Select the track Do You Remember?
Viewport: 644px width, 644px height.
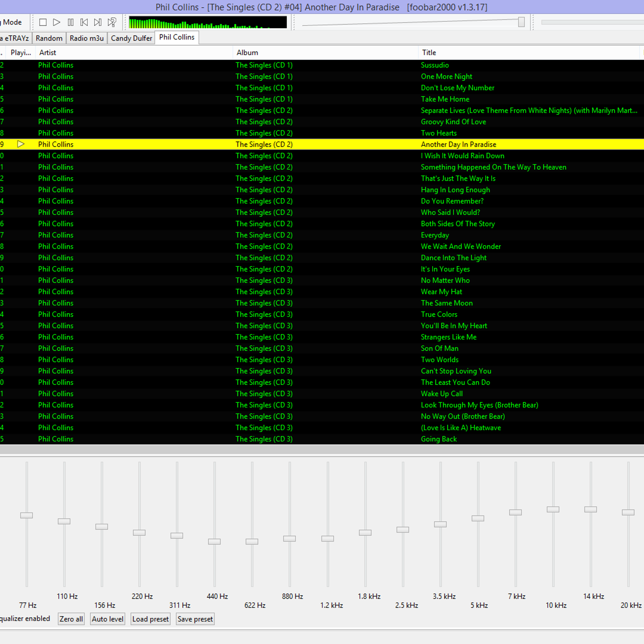click(x=322, y=201)
